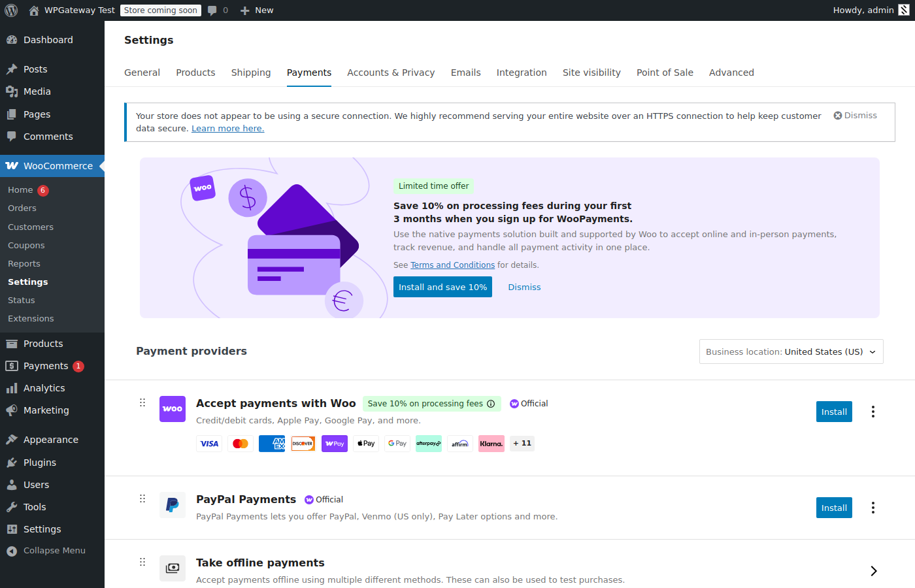Open more options for Accept payments with Woo
915x588 pixels.
click(x=873, y=412)
